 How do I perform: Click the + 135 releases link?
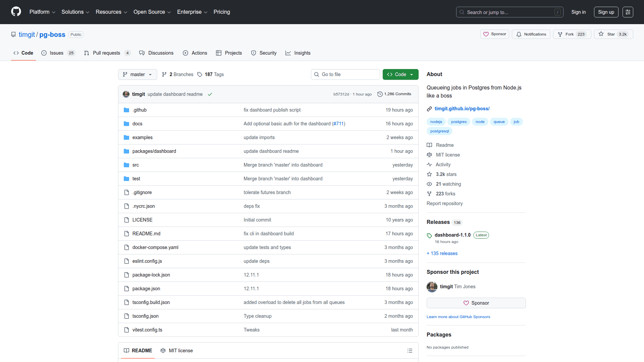(x=442, y=253)
